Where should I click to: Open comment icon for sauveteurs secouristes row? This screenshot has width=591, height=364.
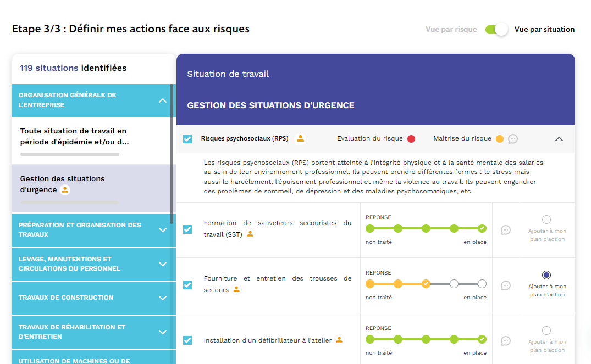pyautogui.click(x=506, y=230)
